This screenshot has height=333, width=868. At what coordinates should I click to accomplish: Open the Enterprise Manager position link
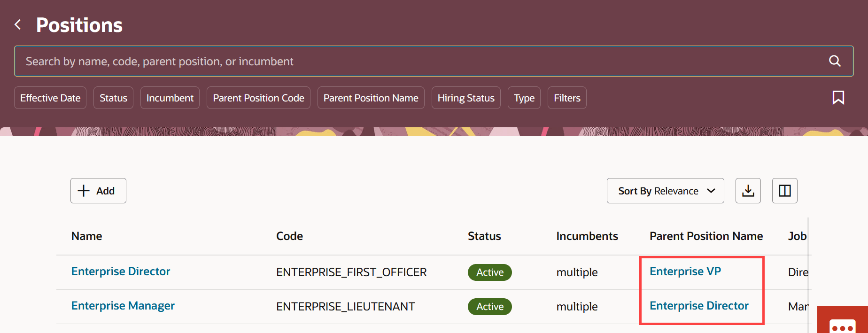(123, 306)
